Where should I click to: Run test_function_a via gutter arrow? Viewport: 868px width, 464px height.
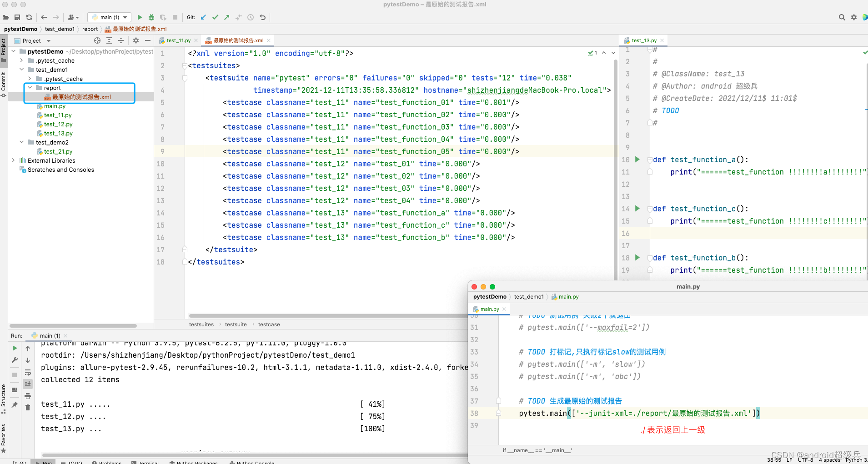point(637,160)
